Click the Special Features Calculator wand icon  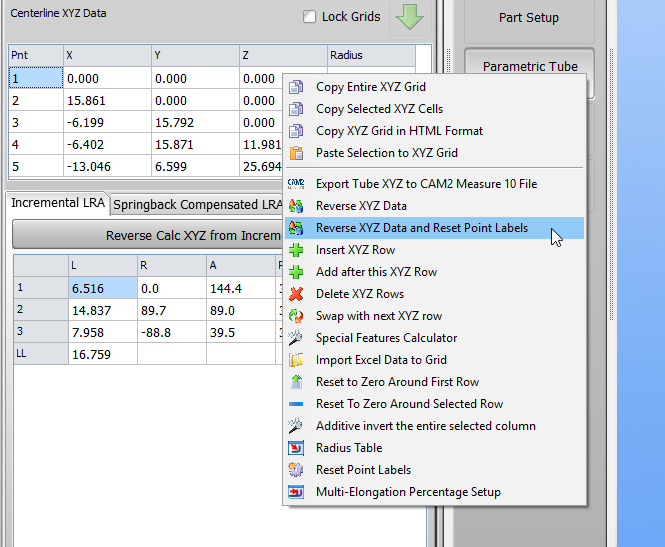click(296, 338)
